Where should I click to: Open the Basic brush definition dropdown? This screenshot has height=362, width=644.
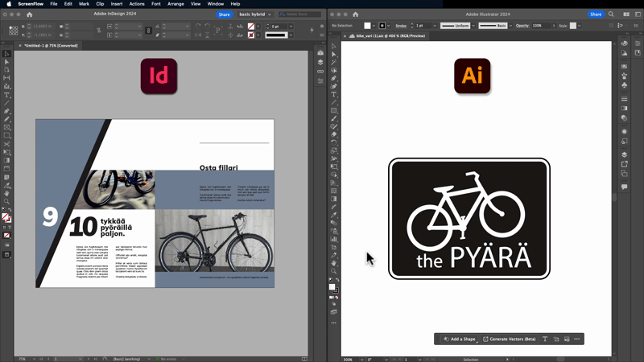pyautogui.click(x=510, y=26)
